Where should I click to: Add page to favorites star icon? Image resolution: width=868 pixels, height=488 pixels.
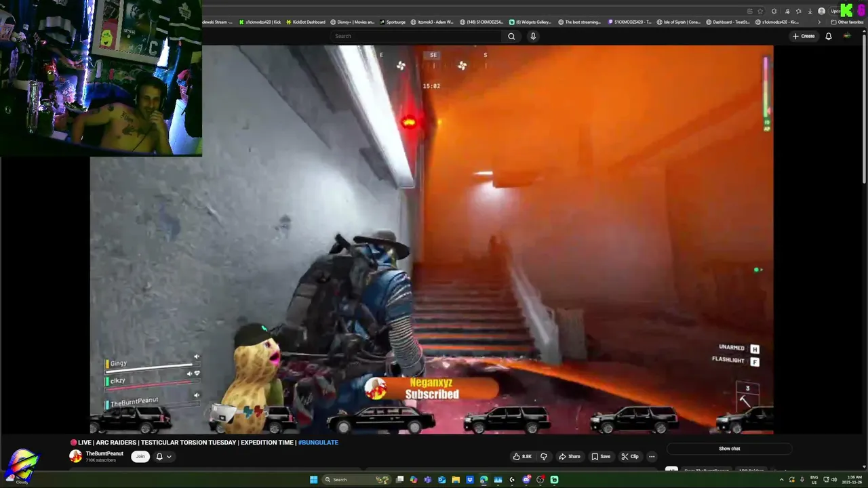(760, 11)
